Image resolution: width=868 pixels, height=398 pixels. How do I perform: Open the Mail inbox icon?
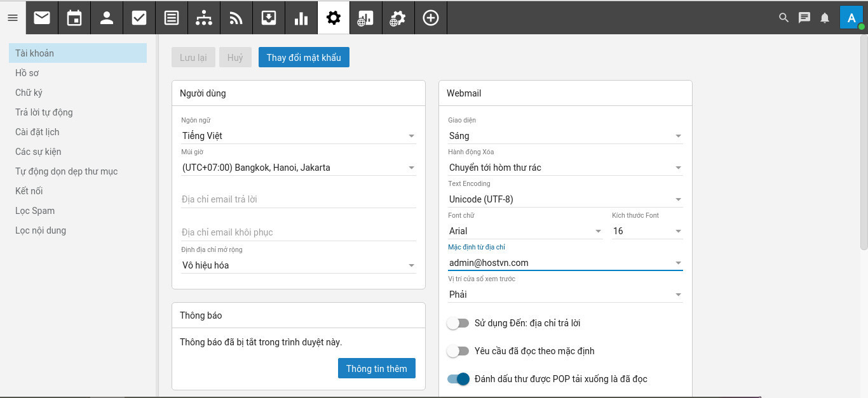click(x=42, y=18)
